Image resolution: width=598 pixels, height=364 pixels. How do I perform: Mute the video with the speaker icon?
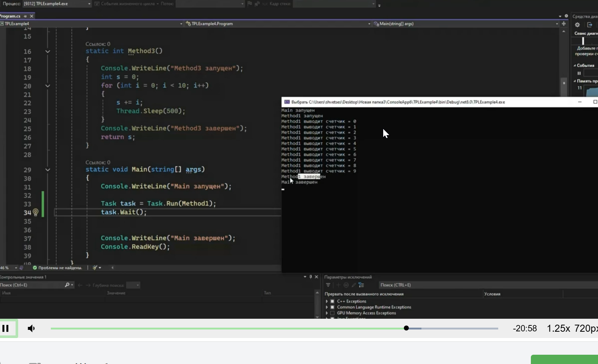pos(32,328)
